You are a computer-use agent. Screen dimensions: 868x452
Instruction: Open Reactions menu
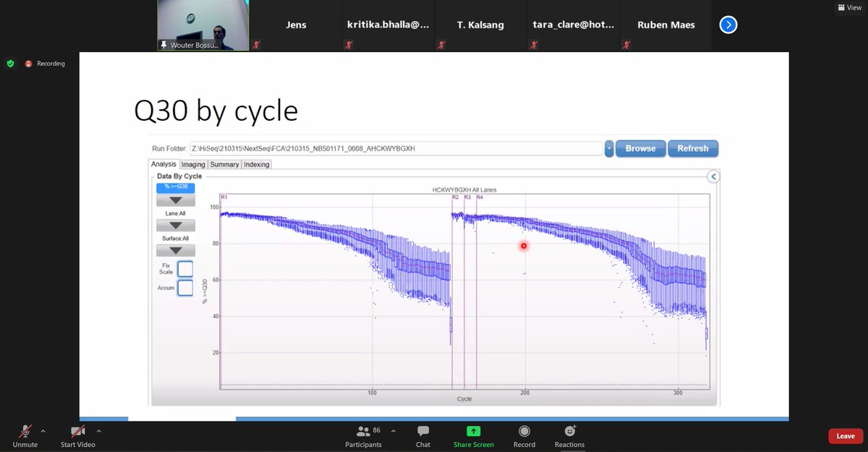pyautogui.click(x=569, y=435)
